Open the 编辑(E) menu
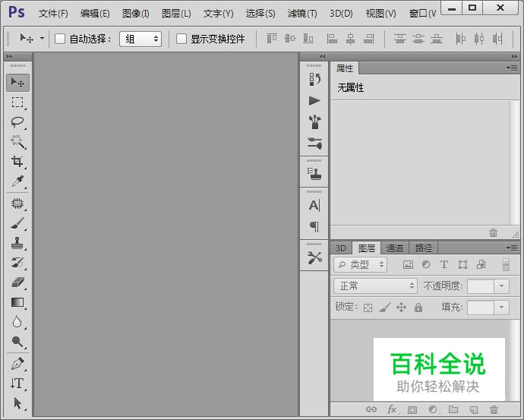Screen dimensions: 524x420 (95, 14)
